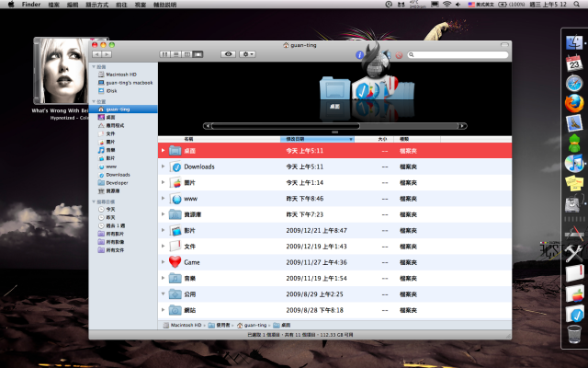
Task: Switch Finder to list view
Action: (x=175, y=54)
